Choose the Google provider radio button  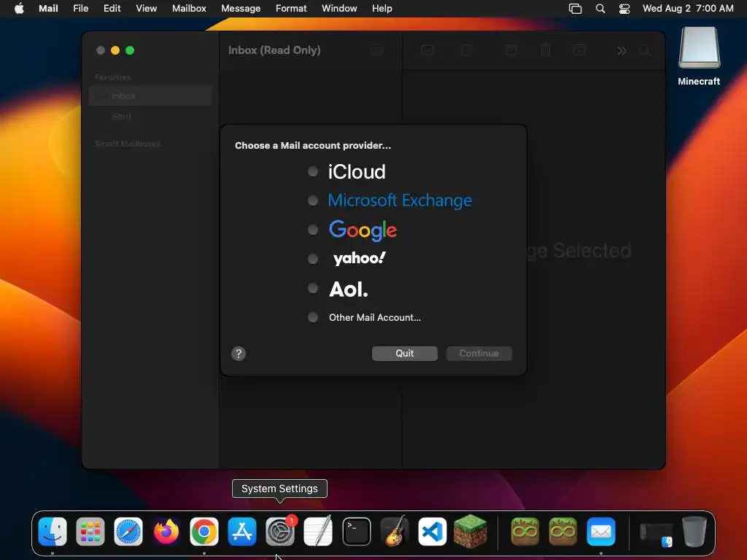coord(312,230)
